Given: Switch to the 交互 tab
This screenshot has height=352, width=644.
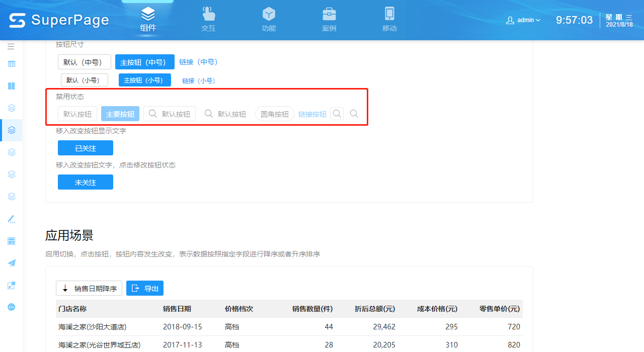Looking at the screenshot, I should (208, 20).
